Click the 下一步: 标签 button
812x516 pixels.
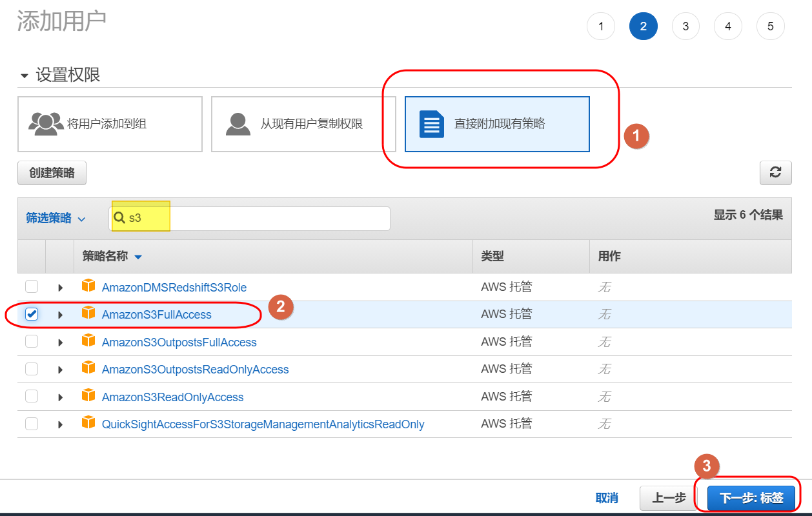tap(751, 498)
